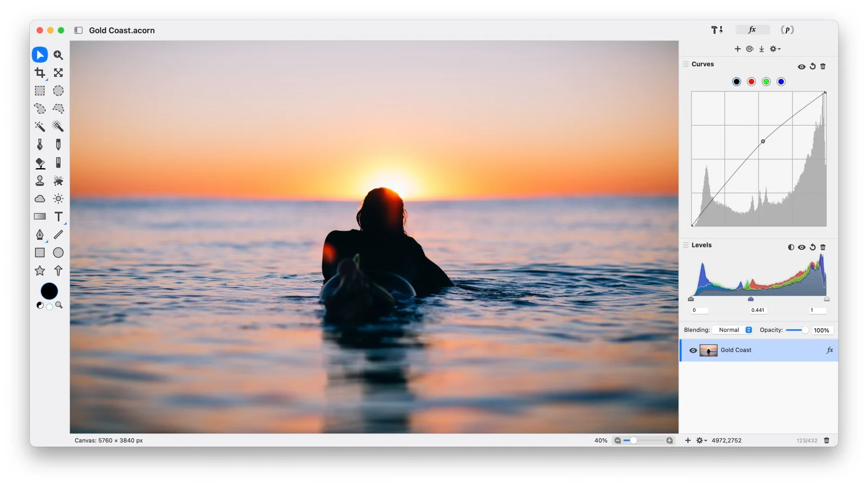868x486 pixels.
Task: Reset the Levels filter
Action: coord(812,247)
